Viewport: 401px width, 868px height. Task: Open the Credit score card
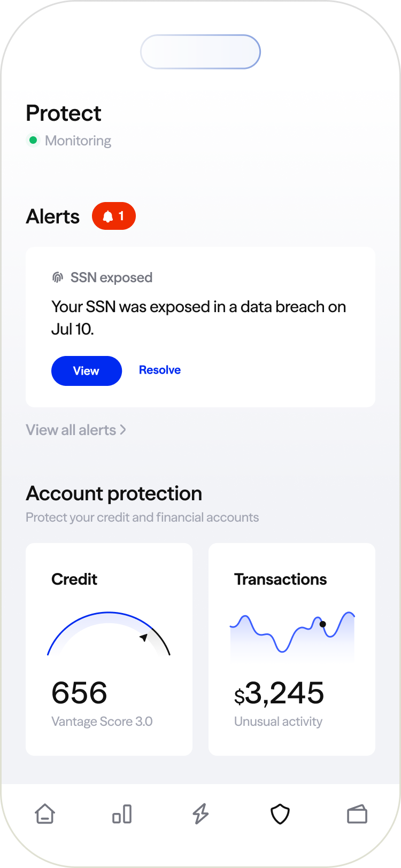109,649
